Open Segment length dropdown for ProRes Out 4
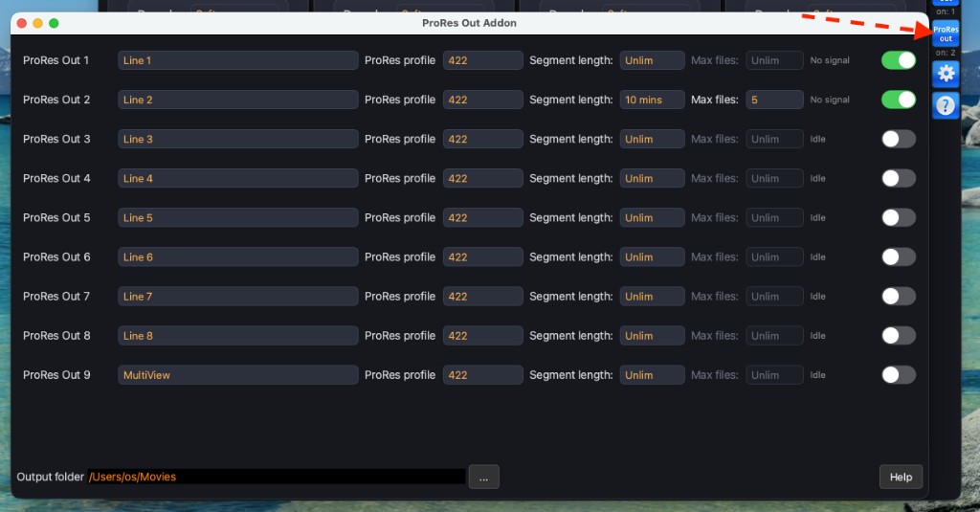The width and height of the screenshot is (980, 512). pyautogui.click(x=652, y=178)
